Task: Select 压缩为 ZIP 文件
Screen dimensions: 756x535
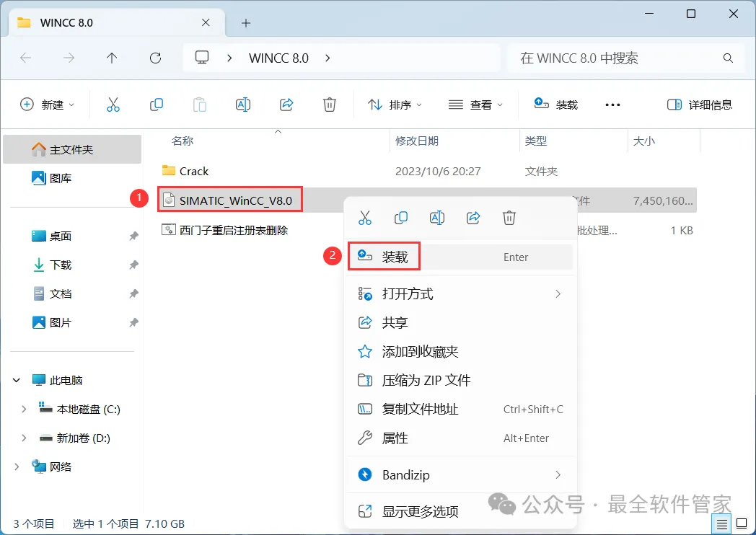Action: 460,380
